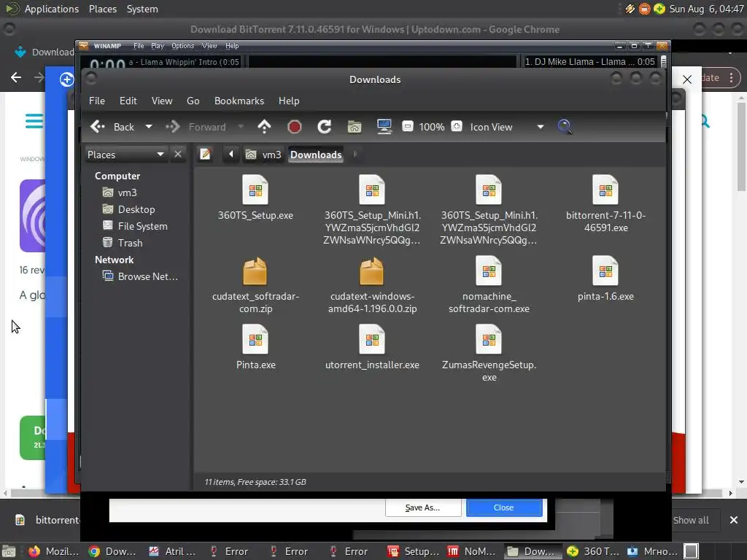
Task: Select bittorrent-7-11-0-46591.exe file icon
Action: 605,190
